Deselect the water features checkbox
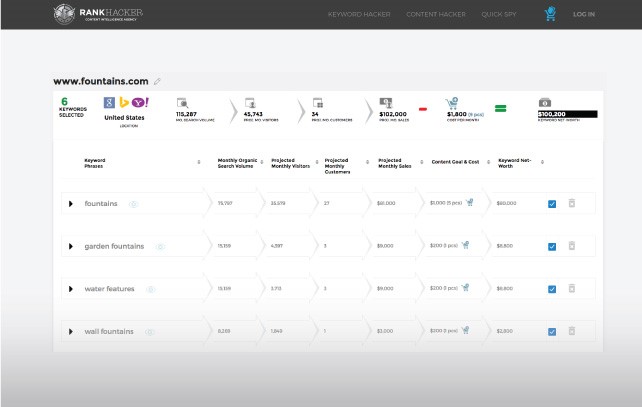 552,289
